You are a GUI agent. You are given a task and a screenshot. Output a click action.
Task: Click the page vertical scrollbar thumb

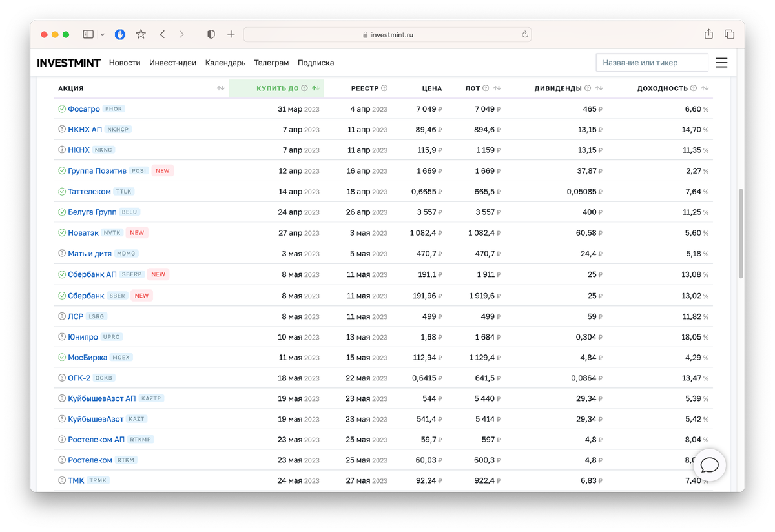(741, 234)
